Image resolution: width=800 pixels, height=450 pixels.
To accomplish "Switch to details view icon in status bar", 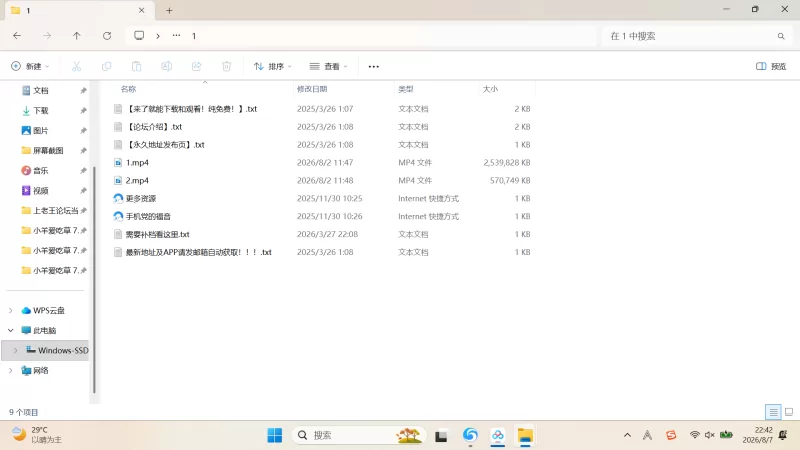I will (773, 412).
